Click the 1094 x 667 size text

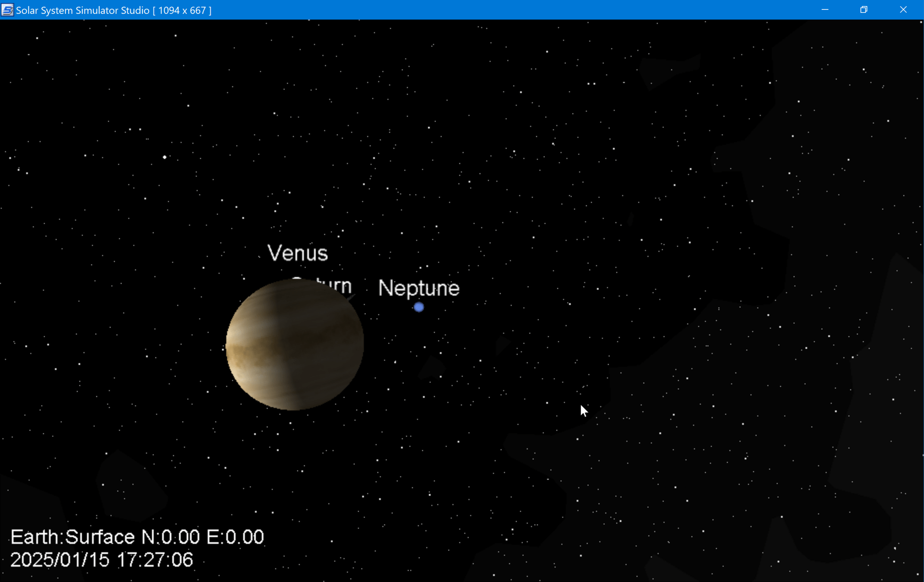(182, 10)
